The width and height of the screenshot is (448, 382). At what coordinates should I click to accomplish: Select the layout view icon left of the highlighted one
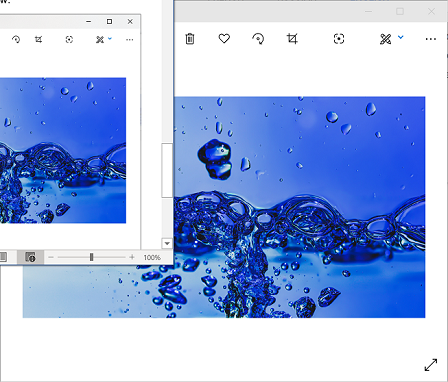pyautogui.click(x=3, y=257)
